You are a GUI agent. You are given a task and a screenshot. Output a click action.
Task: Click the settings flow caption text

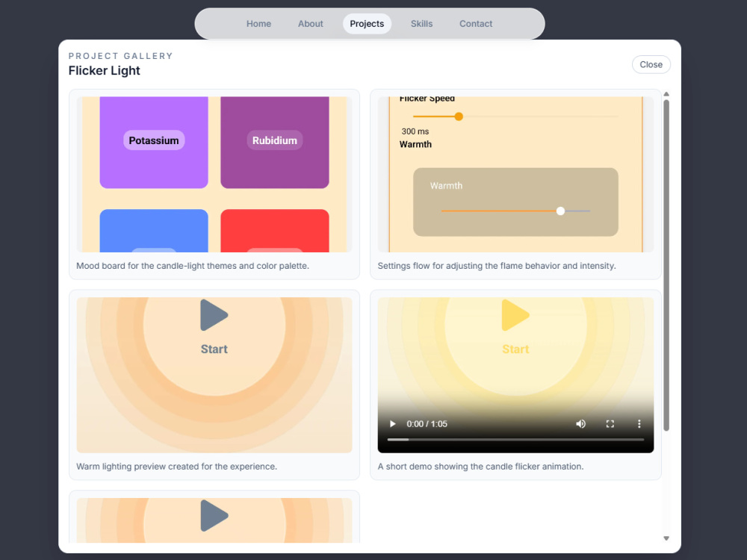(497, 266)
